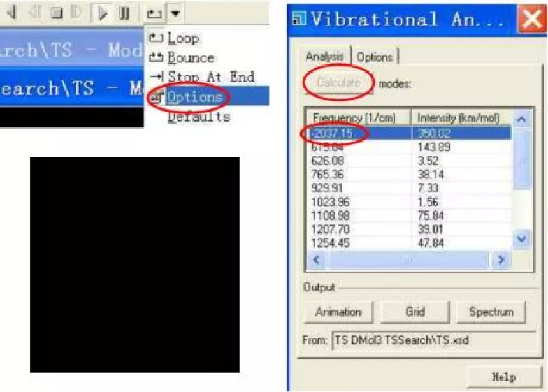Image resolution: width=548 pixels, height=392 pixels.
Task: Open Help for Vibrational Analysis
Action: coord(504,377)
